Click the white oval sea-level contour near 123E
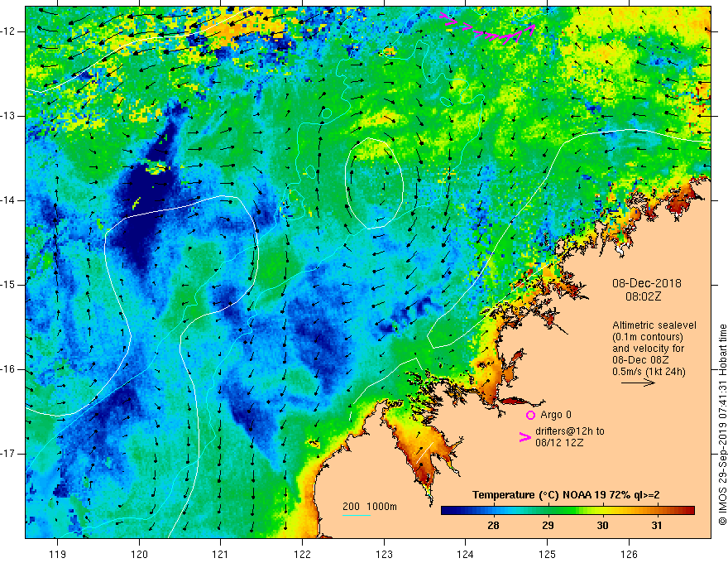 pos(374,183)
